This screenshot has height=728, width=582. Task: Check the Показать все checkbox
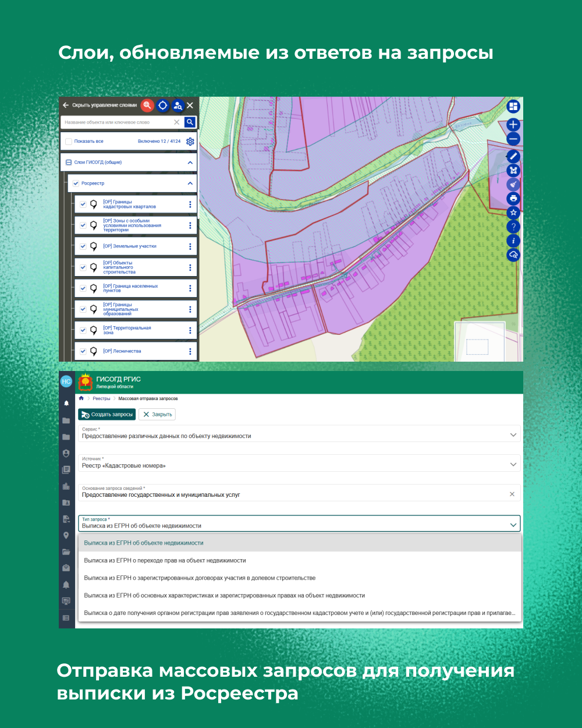(69, 142)
